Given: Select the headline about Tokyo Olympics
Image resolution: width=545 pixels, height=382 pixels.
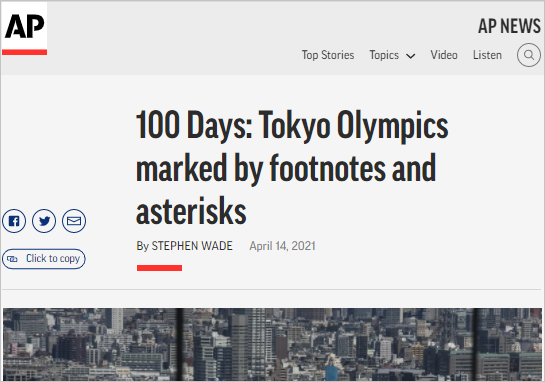Looking at the screenshot, I should [x=292, y=168].
